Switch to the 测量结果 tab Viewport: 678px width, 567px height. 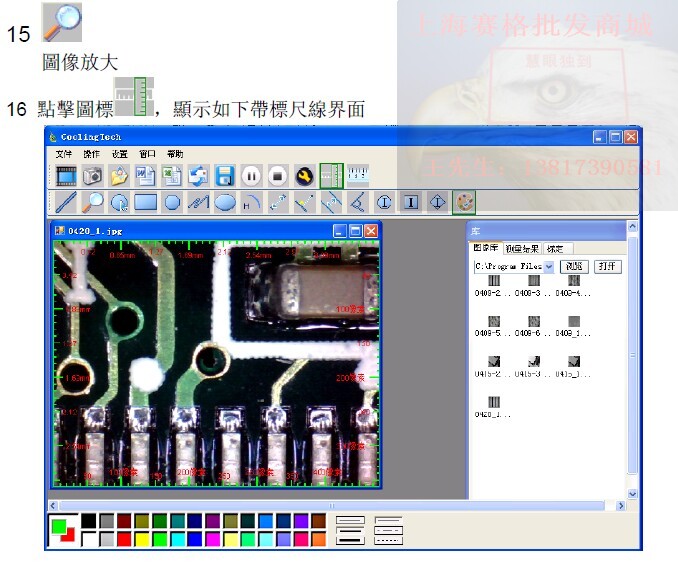[x=522, y=249]
